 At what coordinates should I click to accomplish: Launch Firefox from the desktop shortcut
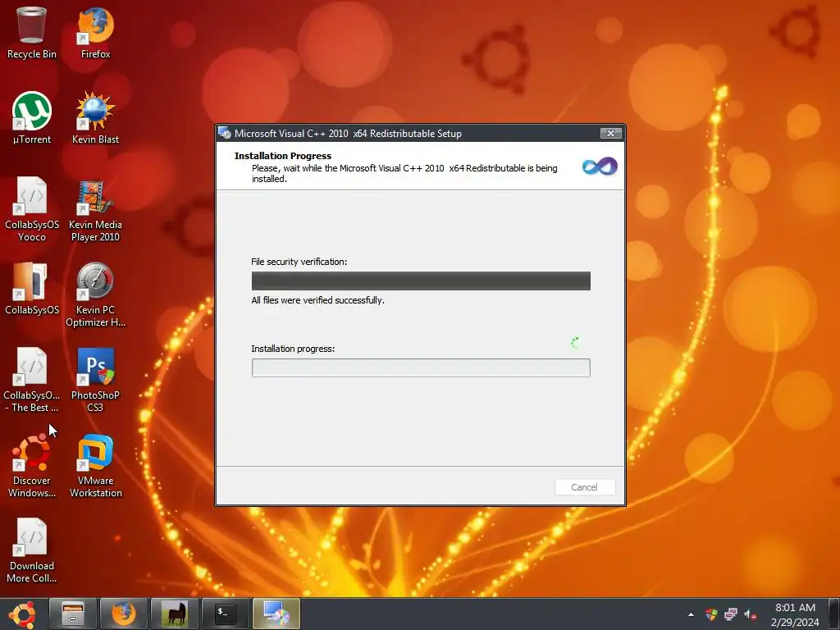point(95,33)
